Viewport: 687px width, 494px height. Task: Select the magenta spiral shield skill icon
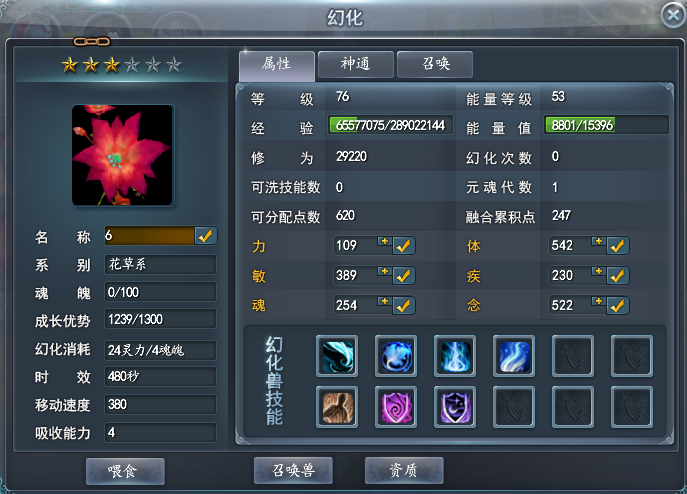(396, 407)
